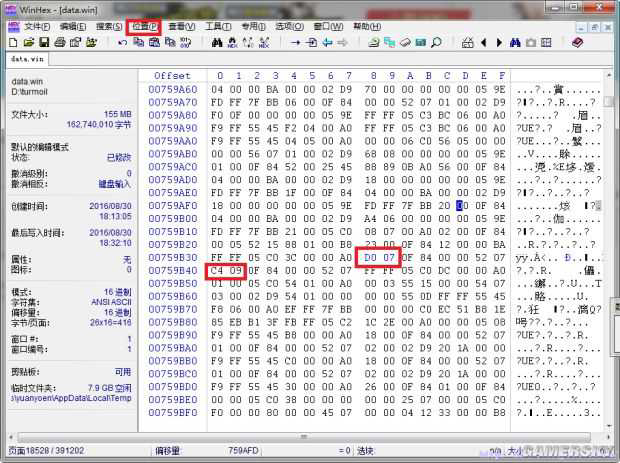Click the Offset column header
Image resolution: width=620 pixels, height=463 pixels.
tap(172, 76)
